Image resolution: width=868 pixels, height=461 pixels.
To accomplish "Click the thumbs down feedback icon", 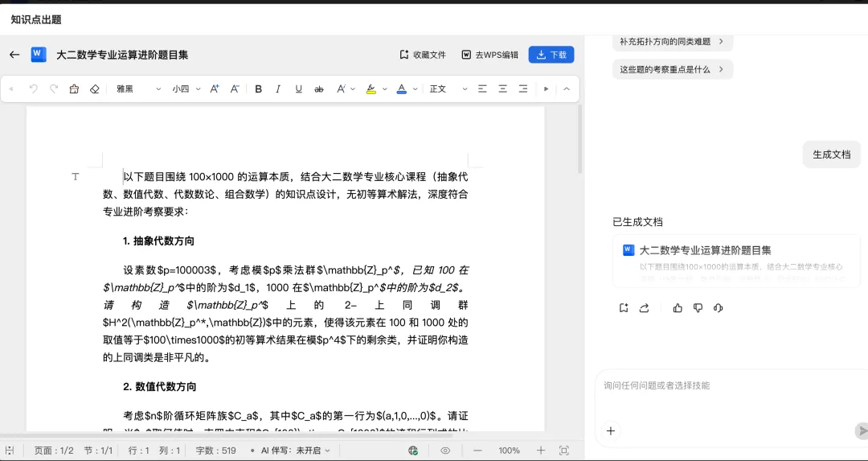I will coord(698,308).
